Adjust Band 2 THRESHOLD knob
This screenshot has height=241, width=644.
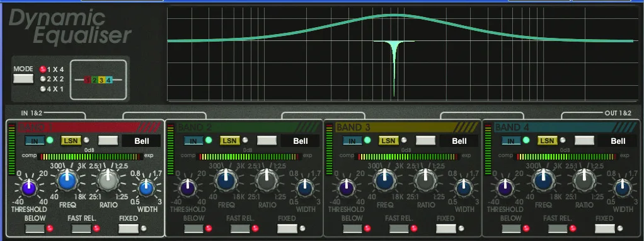click(x=188, y=188)
